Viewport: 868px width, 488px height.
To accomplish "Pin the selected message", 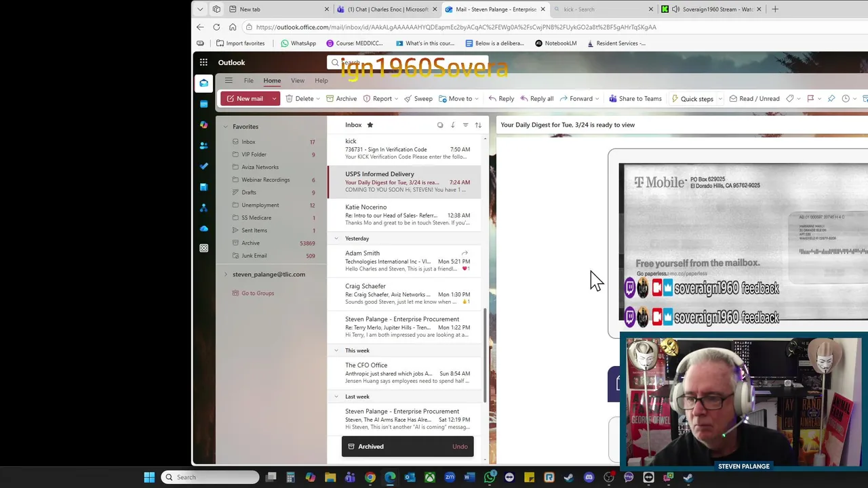I will point(831,98).
